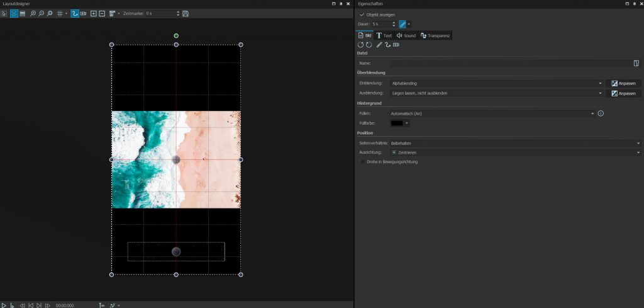This screenshot has width=644, height=308.
Task: Open the Ausrichtung Zentrieren dropdown
Action: tap(514, 152)
